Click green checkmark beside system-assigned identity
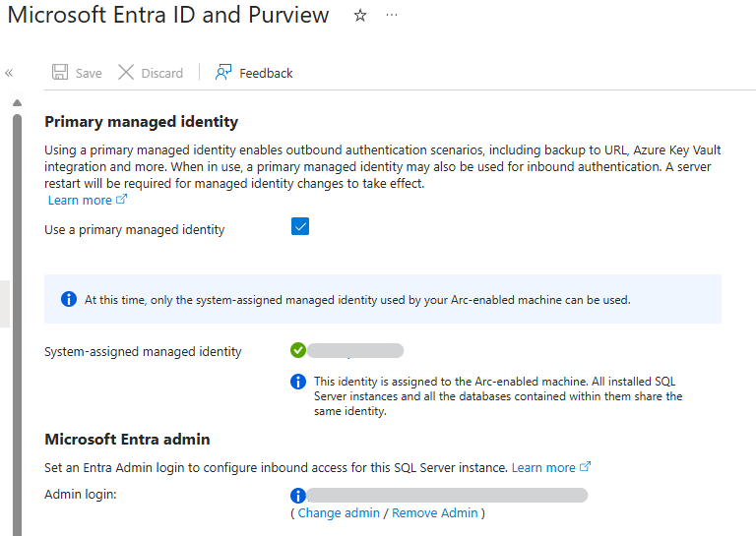This screenshot has height=536, width=756. pyautogui.click(x=298, y=350)
